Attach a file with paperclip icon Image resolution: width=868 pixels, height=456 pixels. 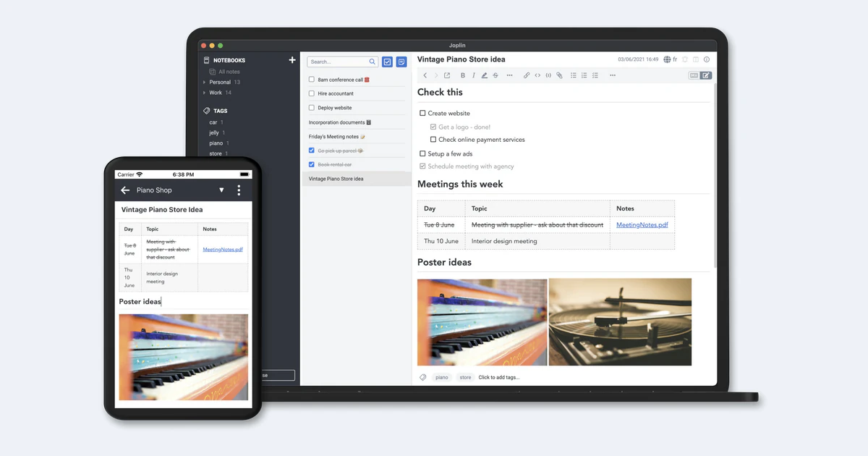click(559, 75)
